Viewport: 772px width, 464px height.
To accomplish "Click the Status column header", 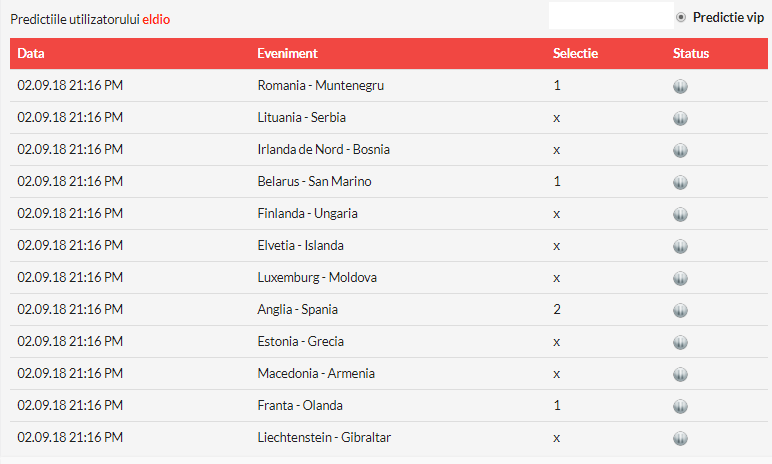I will coord(690,53).
